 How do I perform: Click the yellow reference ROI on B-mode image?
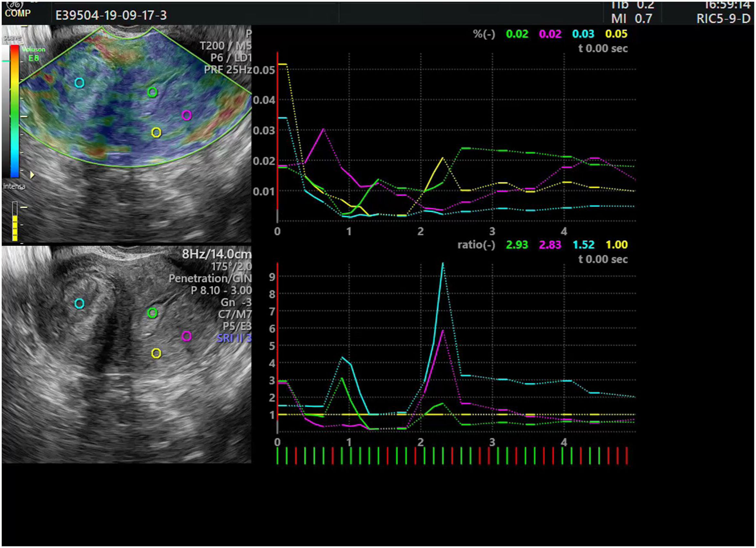pos(156,353)
